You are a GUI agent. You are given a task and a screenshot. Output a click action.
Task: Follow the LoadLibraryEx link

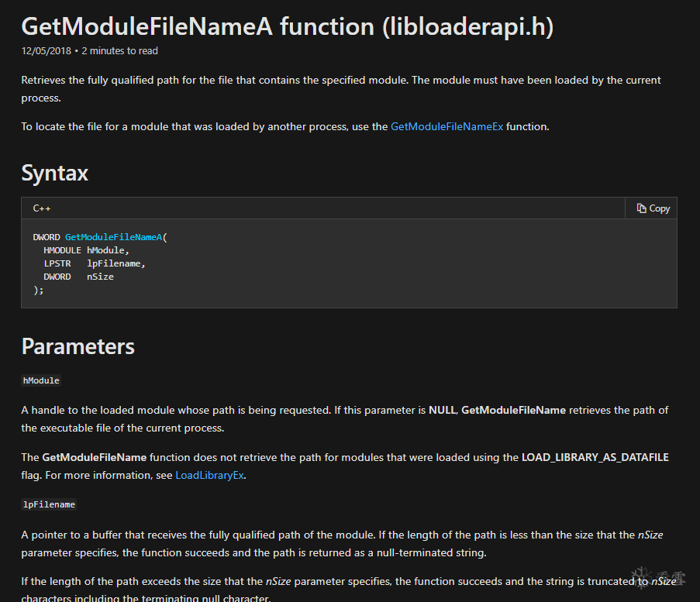210,475
